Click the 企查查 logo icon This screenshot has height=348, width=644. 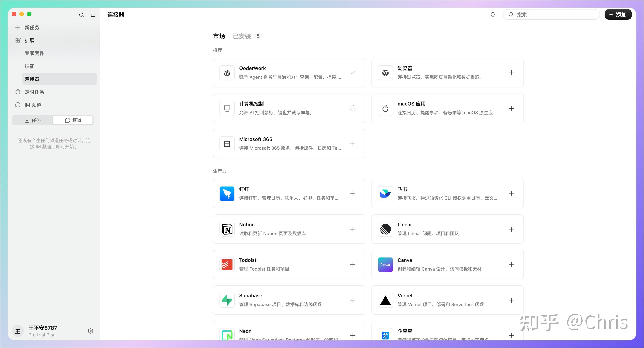(385, 335)
